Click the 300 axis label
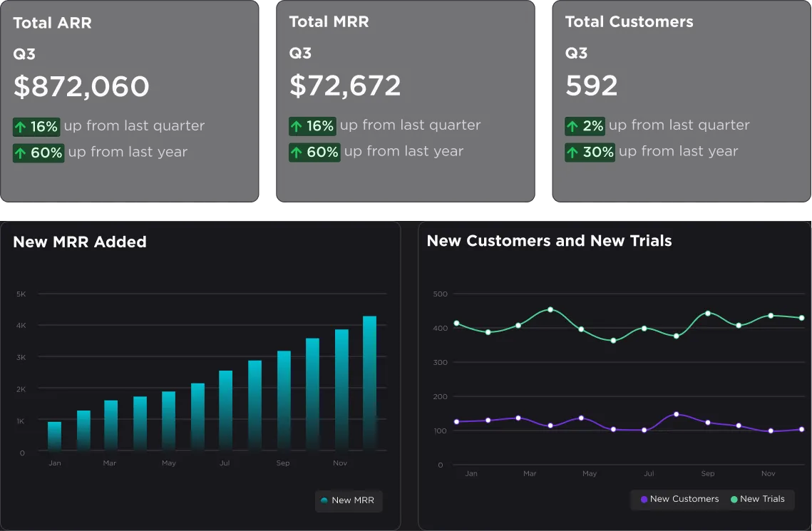The image size is (812, 531). [x=440, y=362]
